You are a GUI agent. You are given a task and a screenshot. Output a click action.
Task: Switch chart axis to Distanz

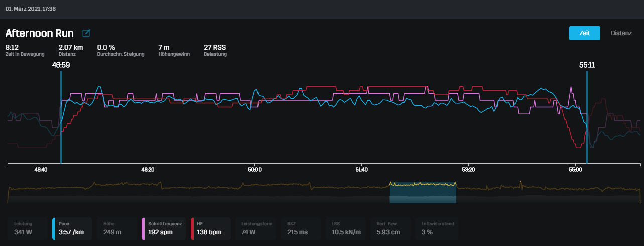point(621,33)
